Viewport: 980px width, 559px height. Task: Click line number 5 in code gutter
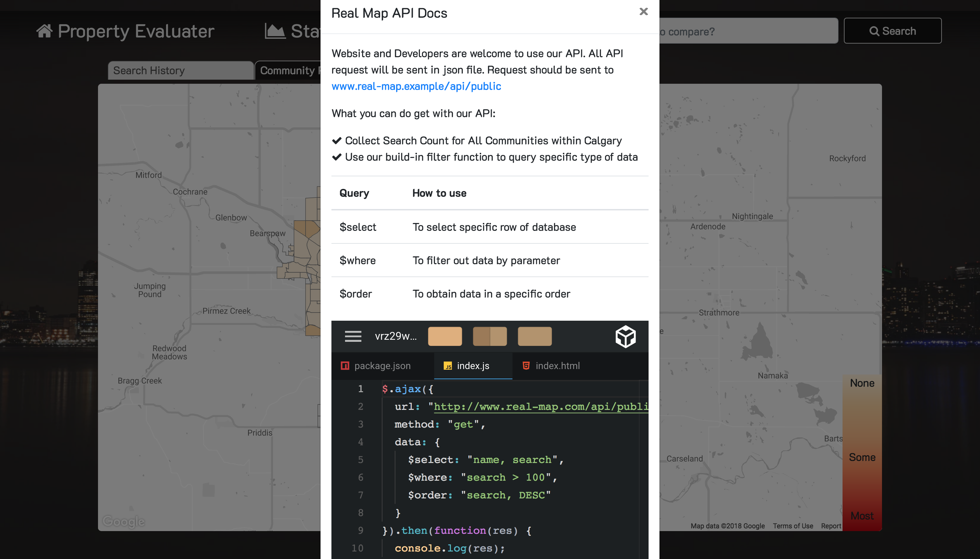(x=360, y=460)
